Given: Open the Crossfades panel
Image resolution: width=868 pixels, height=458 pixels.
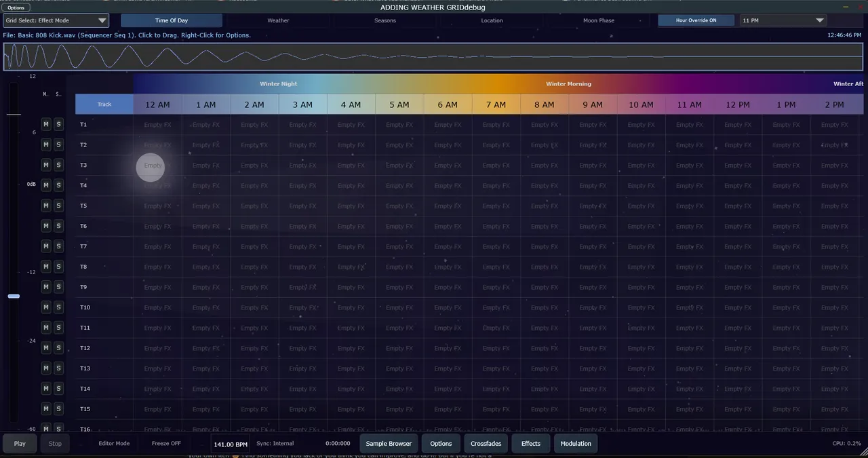Looking at the screenshot, I should pos(486,444).
